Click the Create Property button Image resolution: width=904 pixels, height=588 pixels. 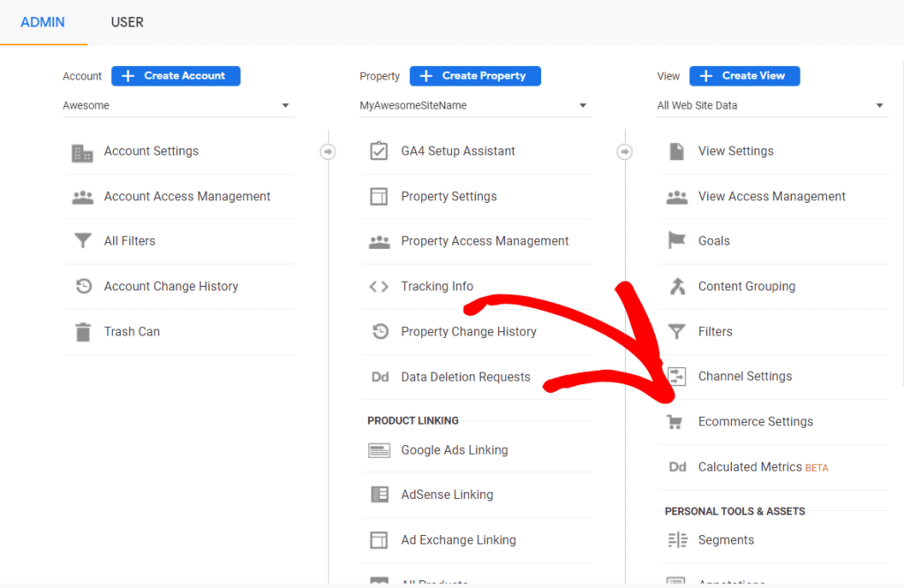[x=475, y=76]
